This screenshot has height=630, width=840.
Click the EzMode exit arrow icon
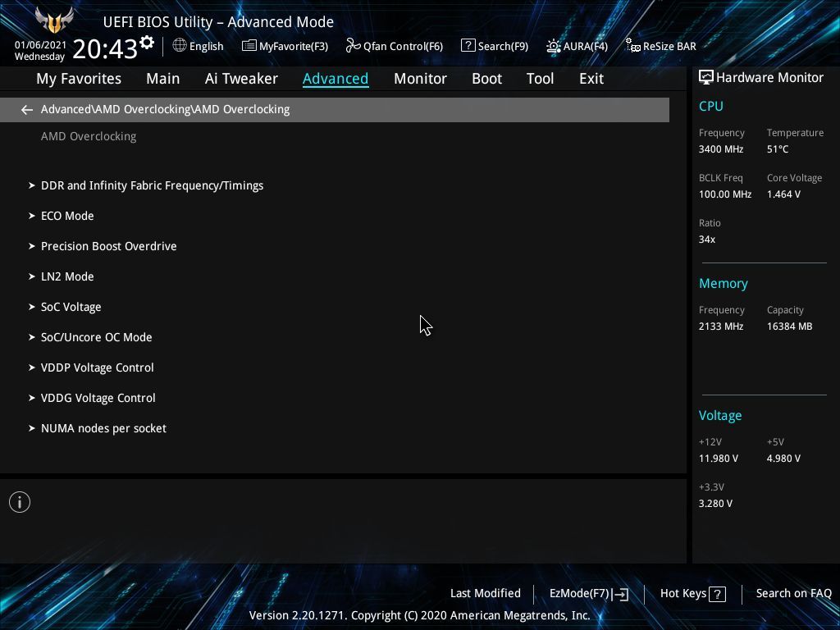[x=620, y=594]
